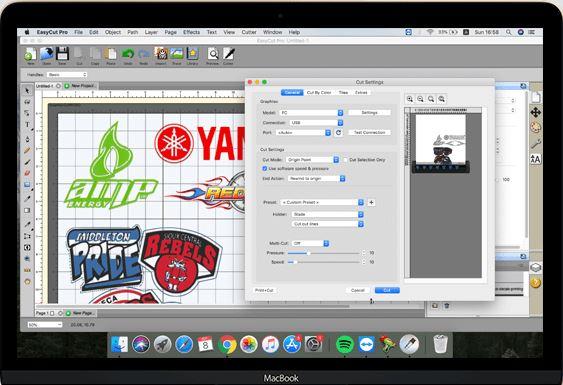Click the Redo arrow toolbar icon
Viewport: 563px width, 385px height.
click(x=144, y=54)
